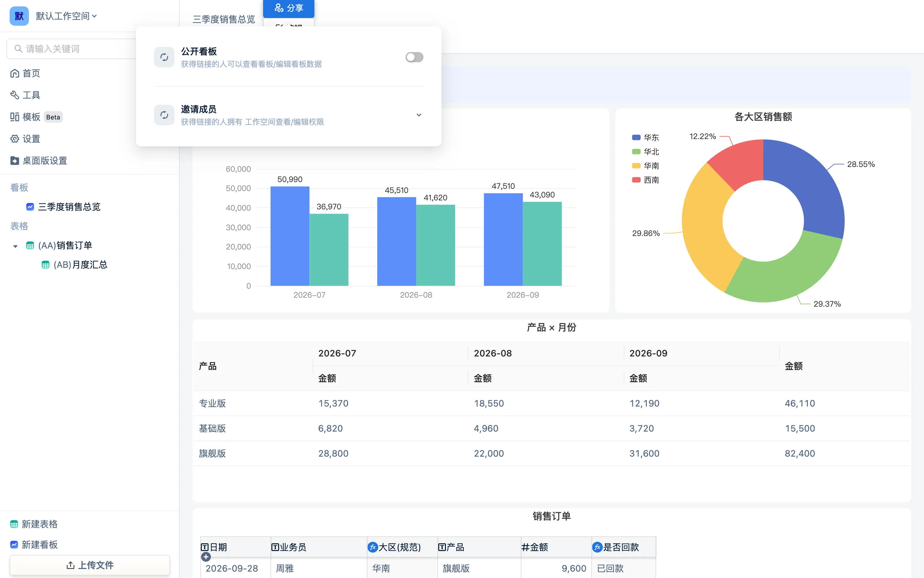Viewport: 924px width, 578px height.
Task: Click the 分享 share button
Action: point(289,8)
